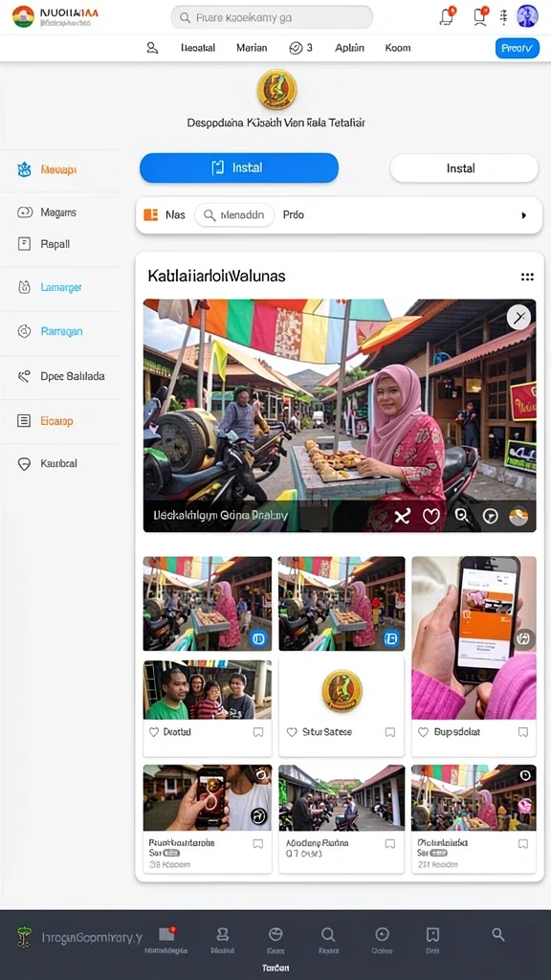
Task: Click the white Instal button
Action: (x=464, y=168)
